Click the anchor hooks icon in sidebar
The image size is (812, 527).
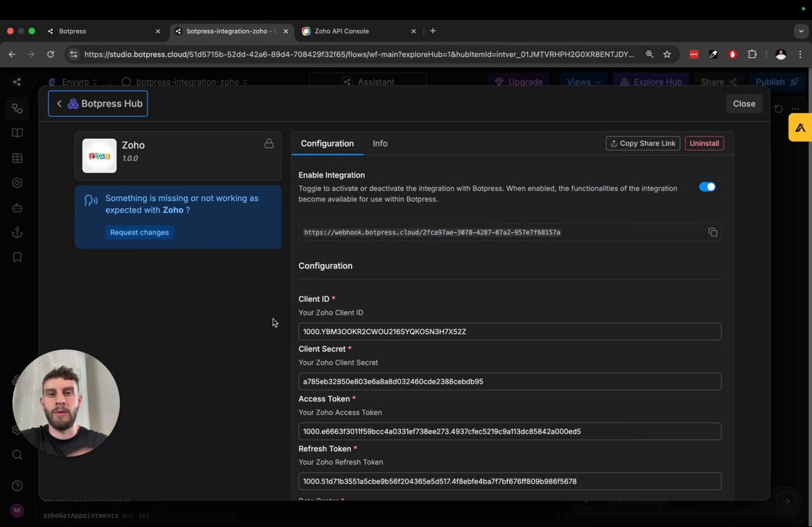click(17, 232)
